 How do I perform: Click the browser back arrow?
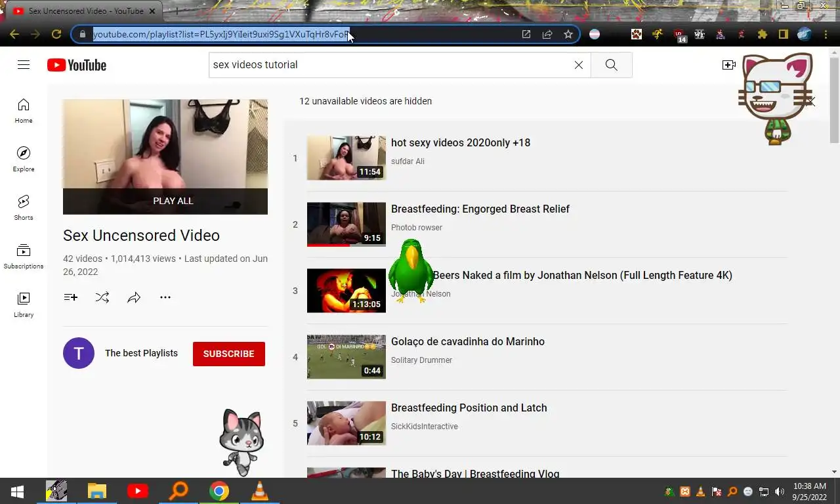(14, 34)
